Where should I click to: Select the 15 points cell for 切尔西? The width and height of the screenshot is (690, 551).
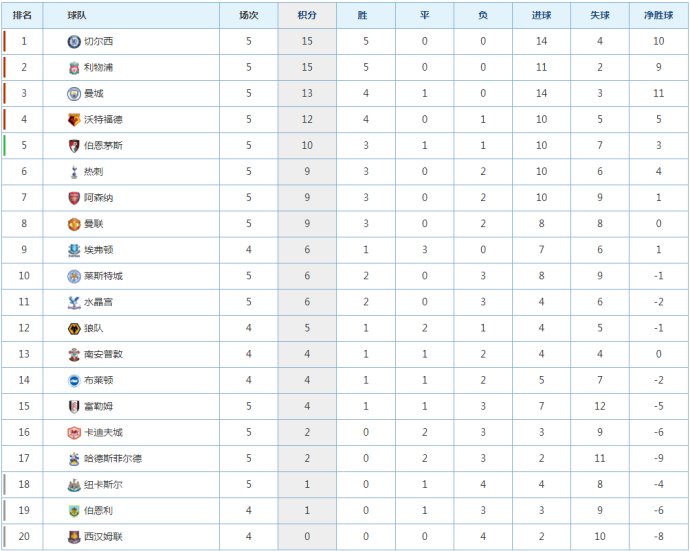coord(307,41)
